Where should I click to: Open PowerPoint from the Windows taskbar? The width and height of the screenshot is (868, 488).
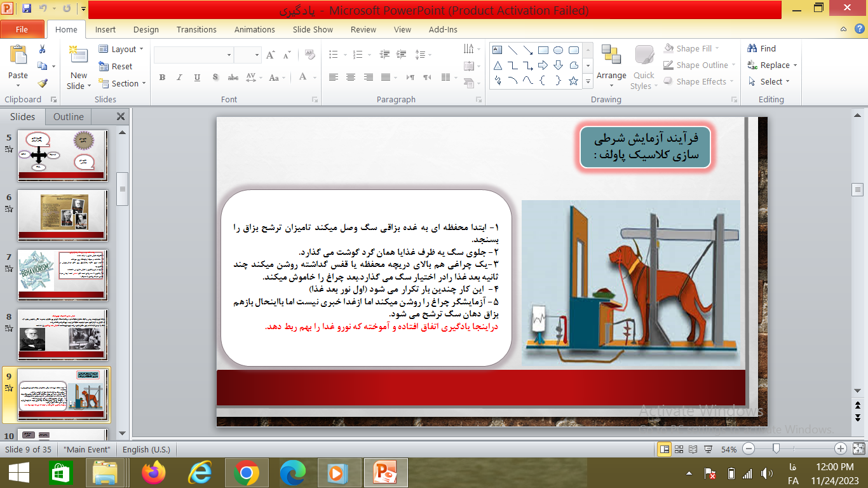pyautogui.click(x=385, y=473)
